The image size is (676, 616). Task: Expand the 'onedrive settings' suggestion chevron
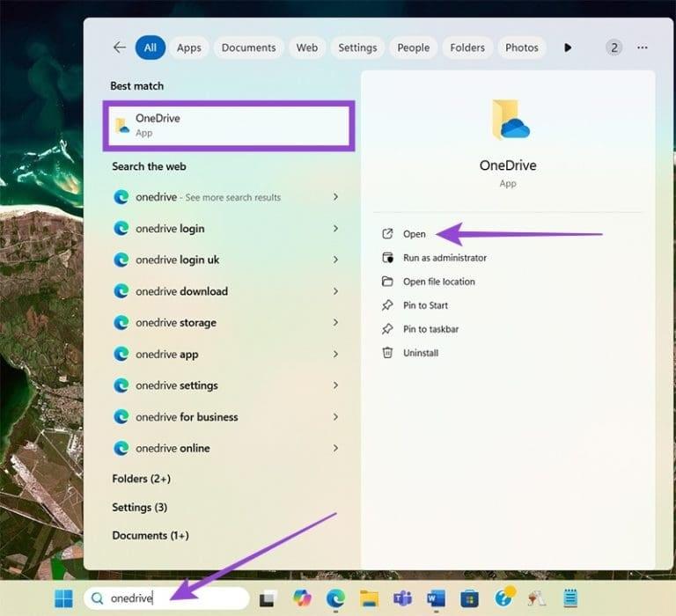335,385
